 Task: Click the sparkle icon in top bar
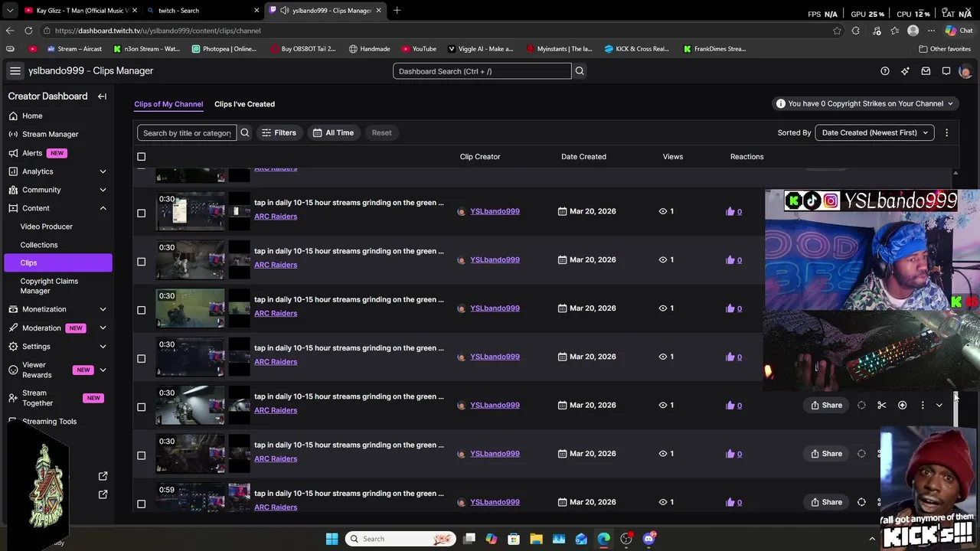point(905,71)
